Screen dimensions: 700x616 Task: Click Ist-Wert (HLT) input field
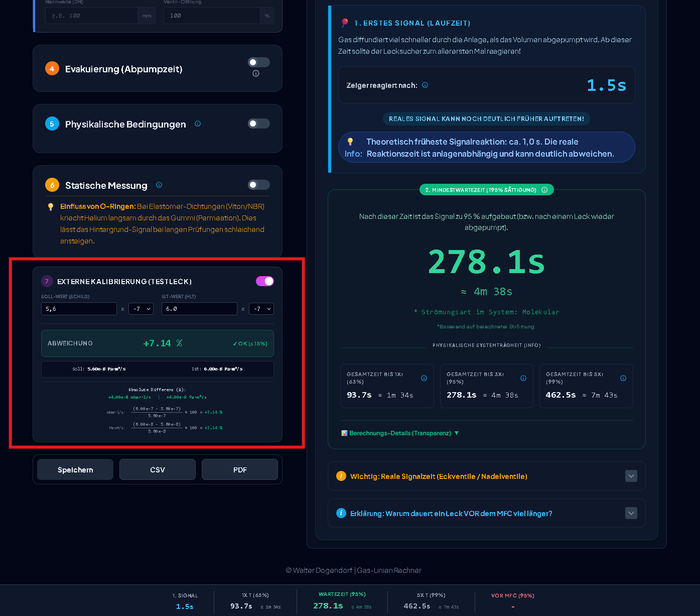pos(199,309)
